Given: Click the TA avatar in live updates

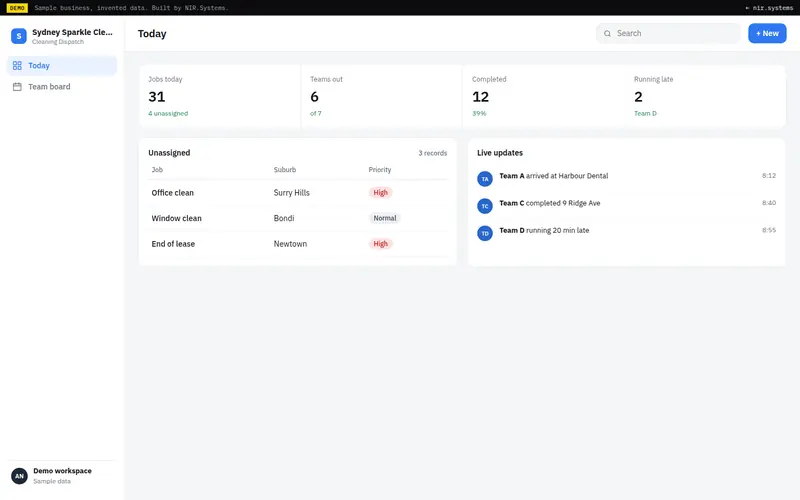Looking at the screenshot, I should [x=485, y=179].
